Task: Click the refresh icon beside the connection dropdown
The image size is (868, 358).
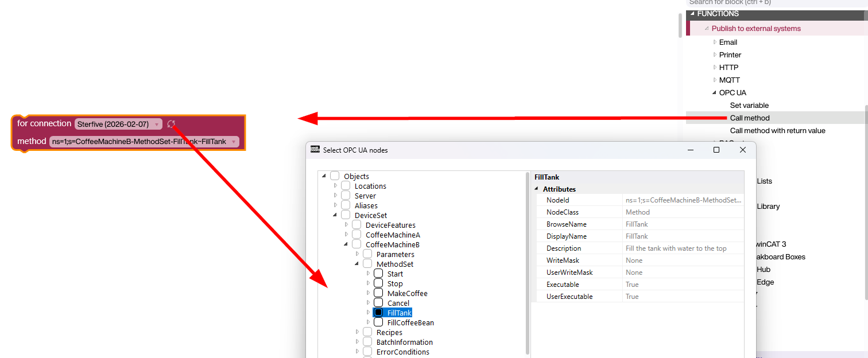Action: [x=171, y=124]
